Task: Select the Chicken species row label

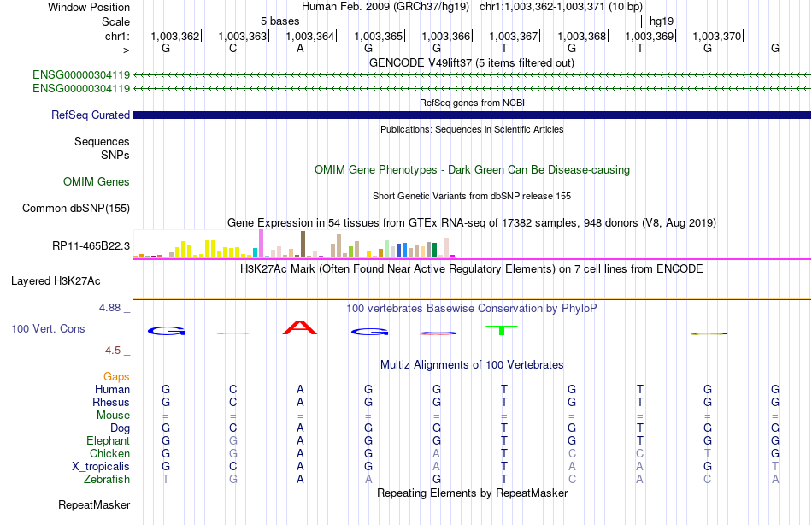Action: (x=109, y=453)
